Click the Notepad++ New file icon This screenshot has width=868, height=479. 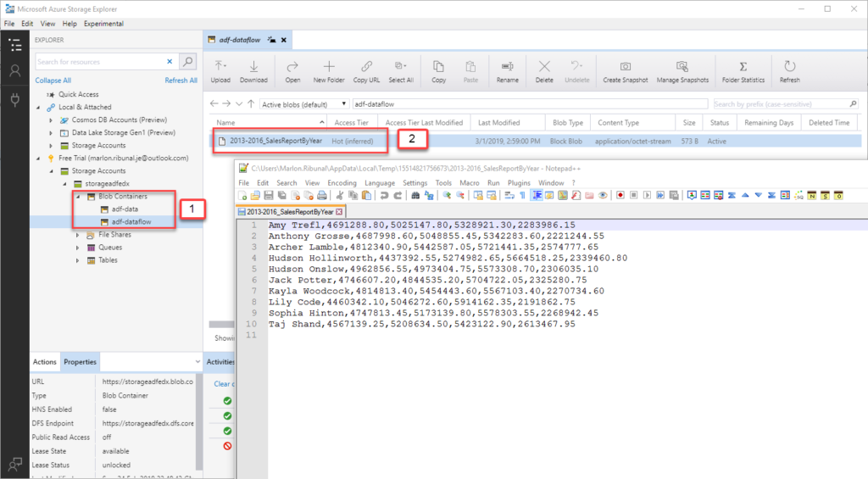click(242, 196)
